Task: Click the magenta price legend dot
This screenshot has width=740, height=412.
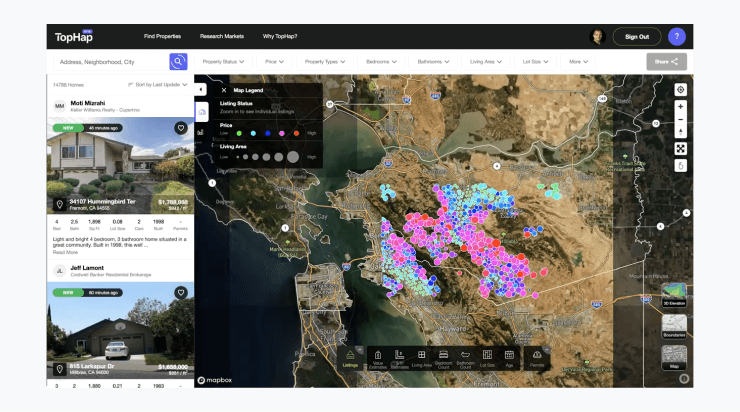Action: point(282,134)
